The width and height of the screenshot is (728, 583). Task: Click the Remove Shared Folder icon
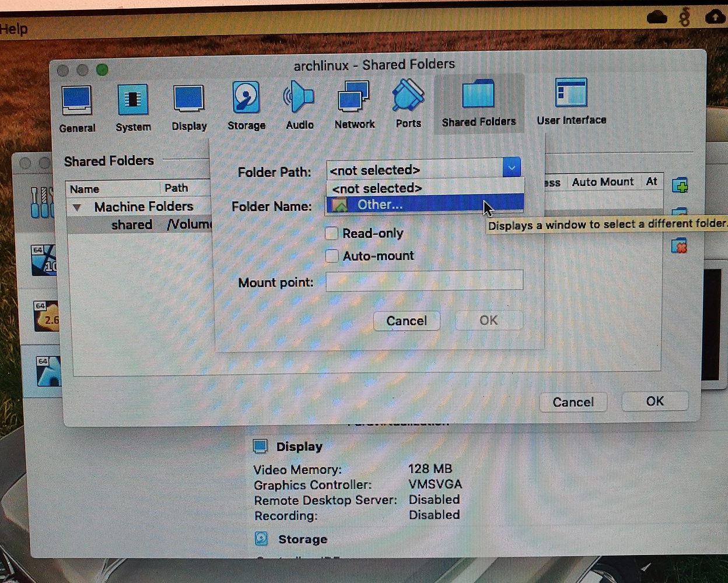pos(680,246)
